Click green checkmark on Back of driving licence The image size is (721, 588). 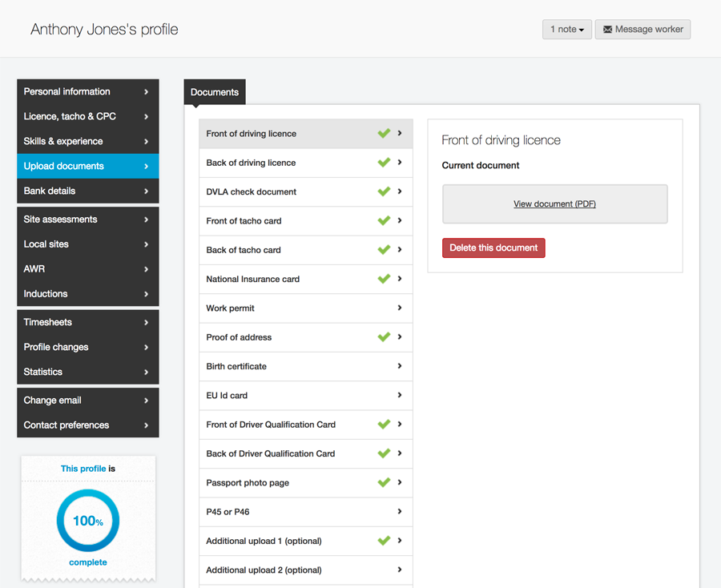[384, 163]
